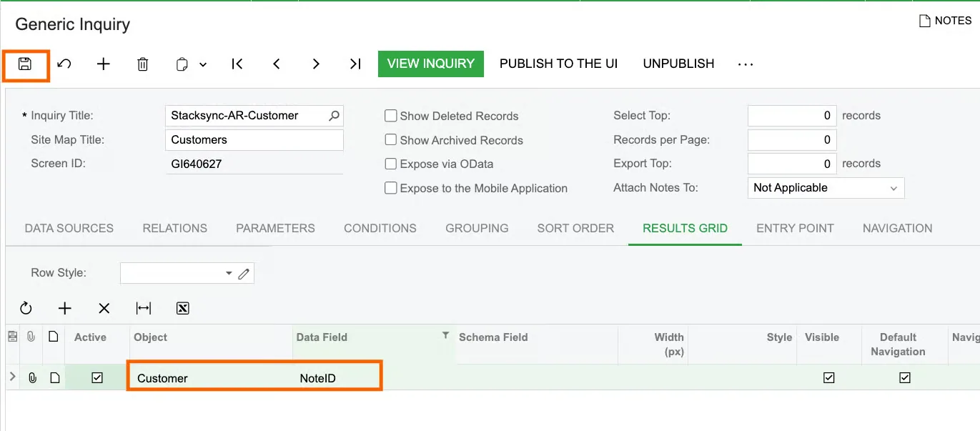Screen dimensions: 980x431
Task: Filter the Data Field column
Action: coord(446,335)
